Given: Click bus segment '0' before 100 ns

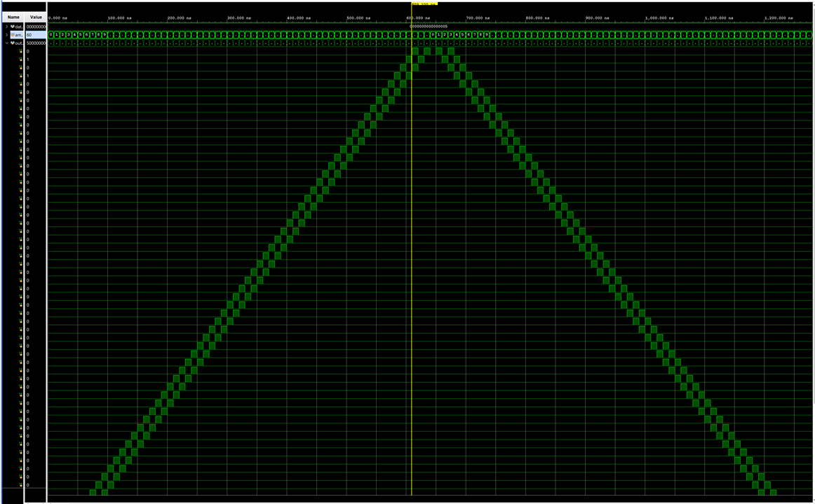Looking at the screenshot, I should click(50, 34).
